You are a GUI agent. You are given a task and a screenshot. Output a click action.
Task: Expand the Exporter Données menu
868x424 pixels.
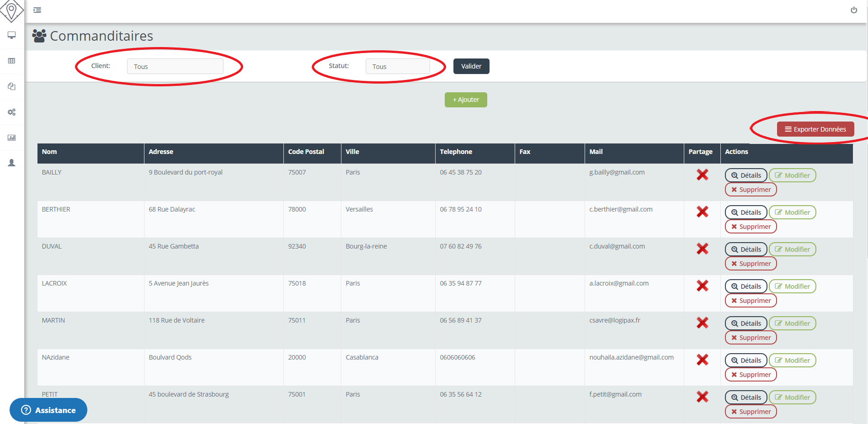pyautogui.click(x=815, y=129)
